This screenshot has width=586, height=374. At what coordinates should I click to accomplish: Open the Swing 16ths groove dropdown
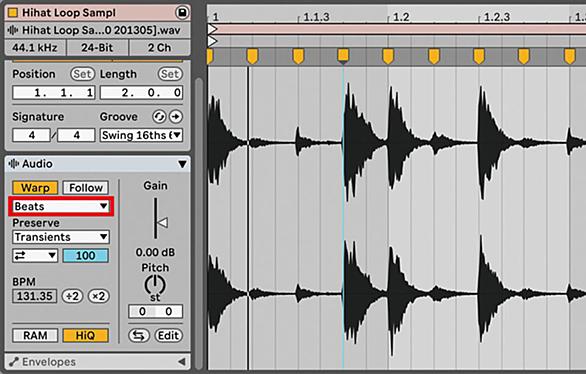tap(141, 135)
